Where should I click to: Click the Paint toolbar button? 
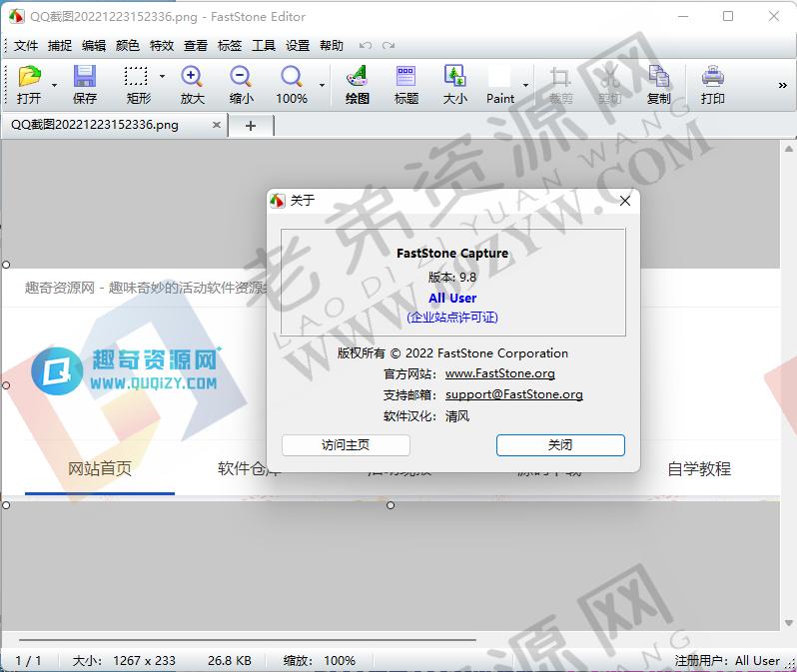coord(499,84)
